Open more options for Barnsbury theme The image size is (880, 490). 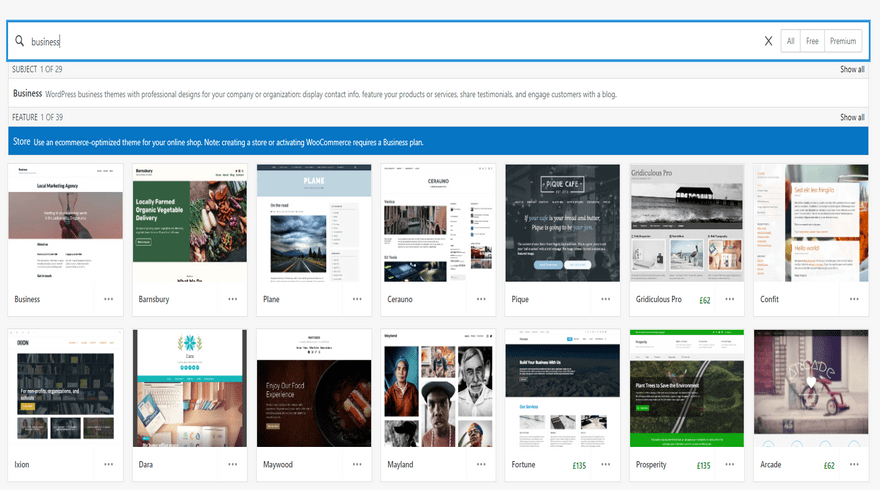click(232, 299)
